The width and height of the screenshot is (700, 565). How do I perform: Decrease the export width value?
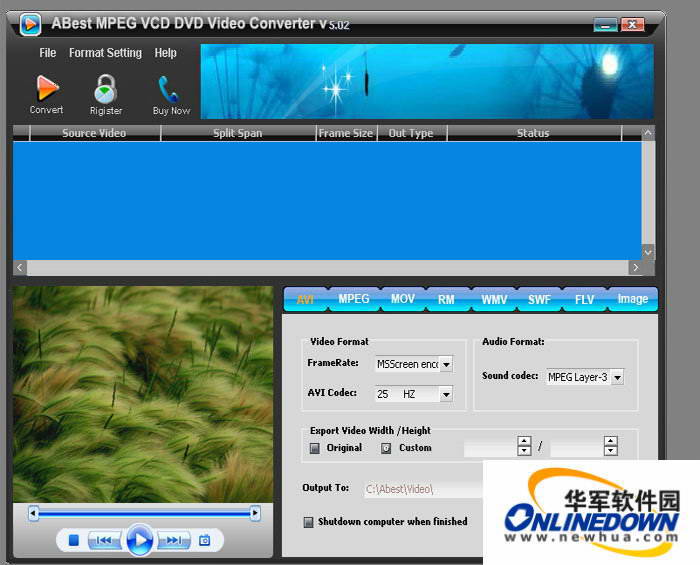[524, 451]
